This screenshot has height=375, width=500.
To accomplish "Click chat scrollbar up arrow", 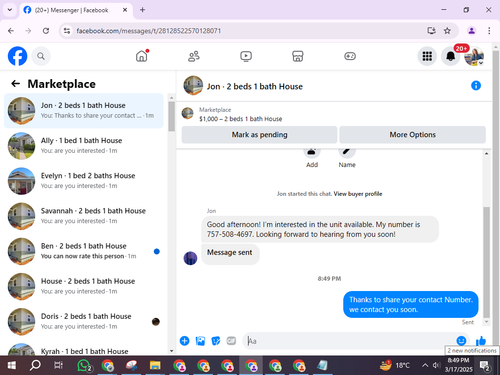I will [486, 154].
